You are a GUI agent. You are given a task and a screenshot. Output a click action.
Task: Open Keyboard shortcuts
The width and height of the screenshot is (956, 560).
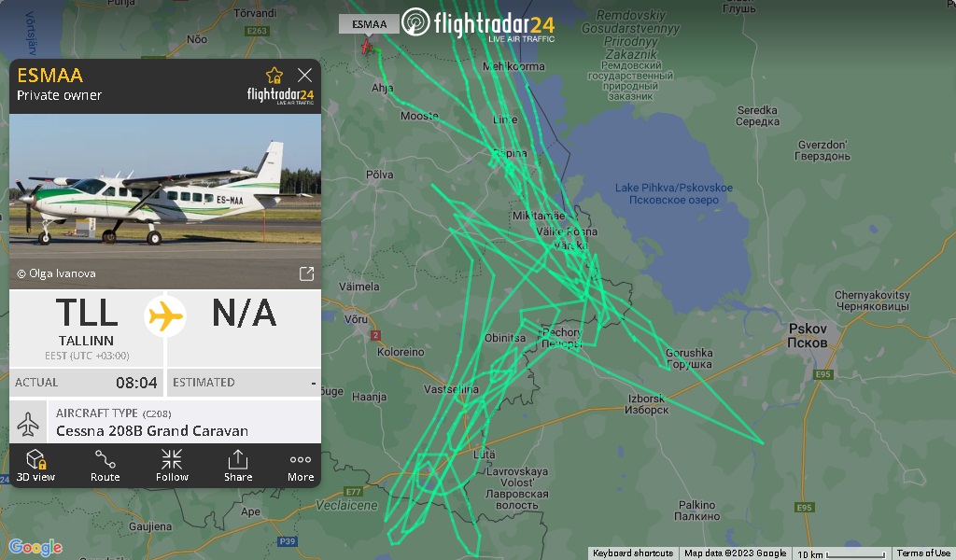pos(633,553)
